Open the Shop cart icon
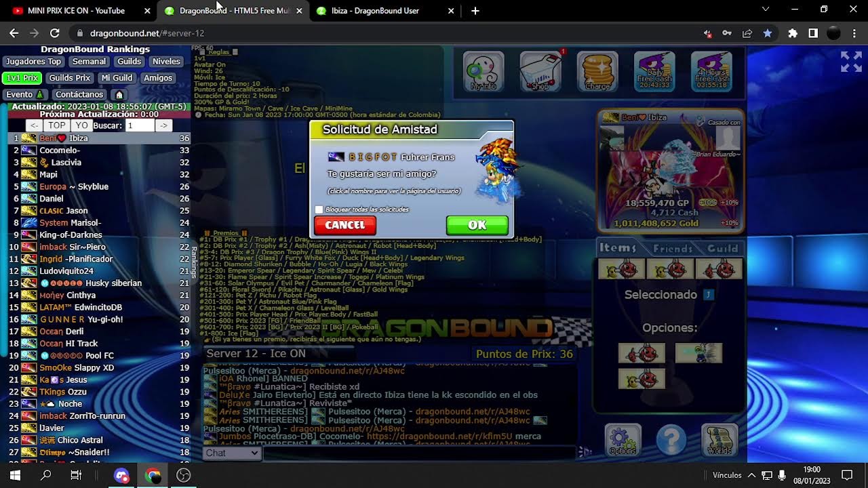The height and width of the screenshot is (488, 868). [x=540, y=71]
